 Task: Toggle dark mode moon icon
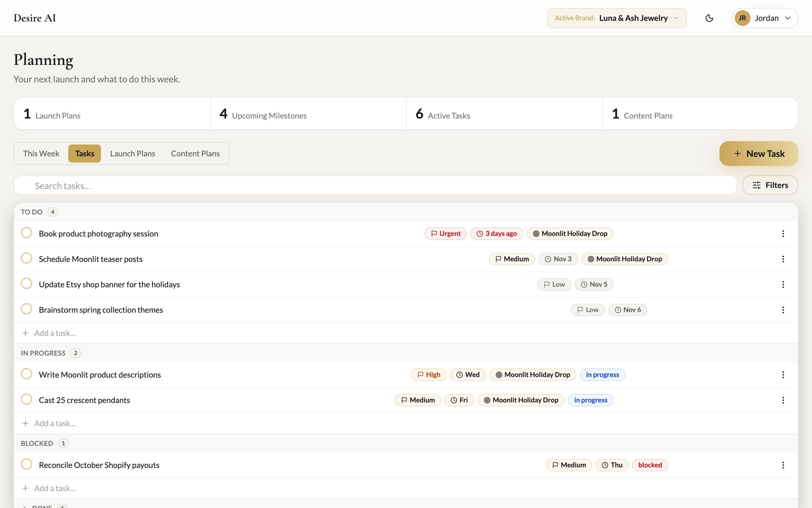[709, 18]
